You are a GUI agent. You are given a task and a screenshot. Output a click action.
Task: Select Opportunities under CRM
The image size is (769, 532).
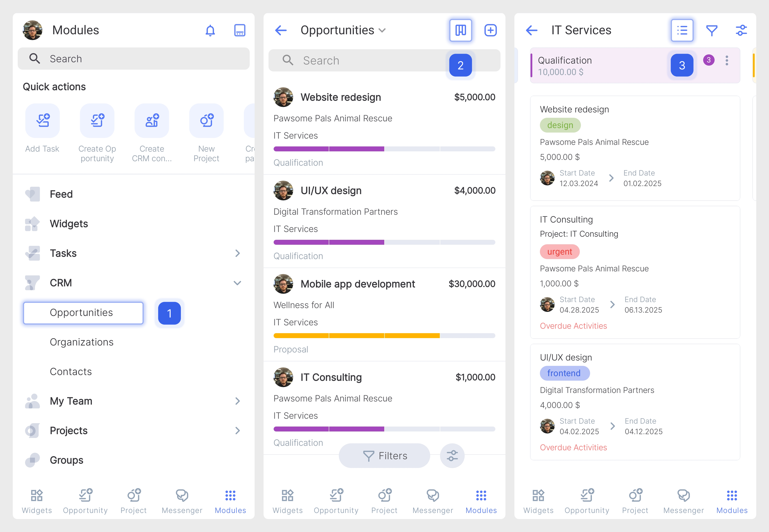coord(83,313)
